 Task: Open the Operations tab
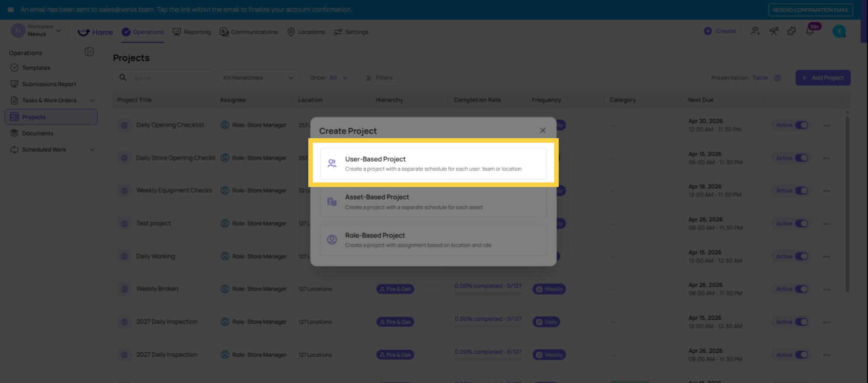tap(143, 32)
